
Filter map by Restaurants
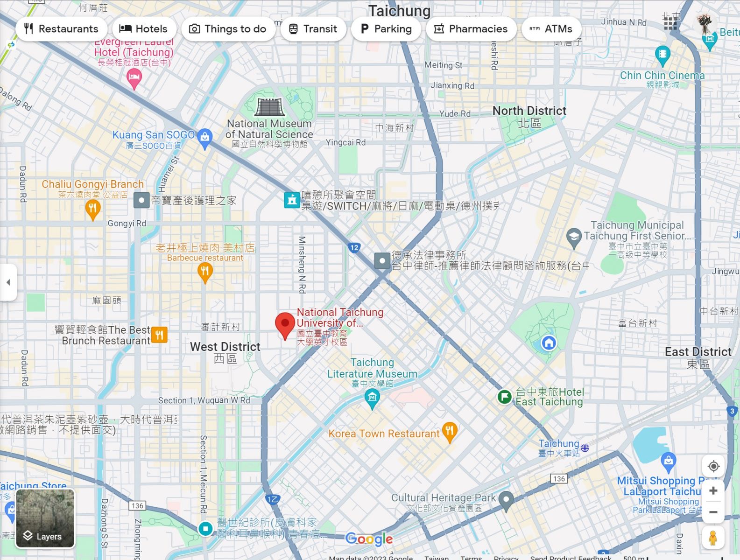click(62, 29)
